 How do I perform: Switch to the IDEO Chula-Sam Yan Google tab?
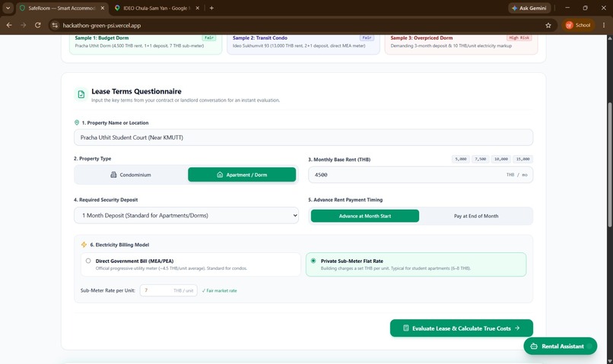pyautogui.click(x=156, y=8)
